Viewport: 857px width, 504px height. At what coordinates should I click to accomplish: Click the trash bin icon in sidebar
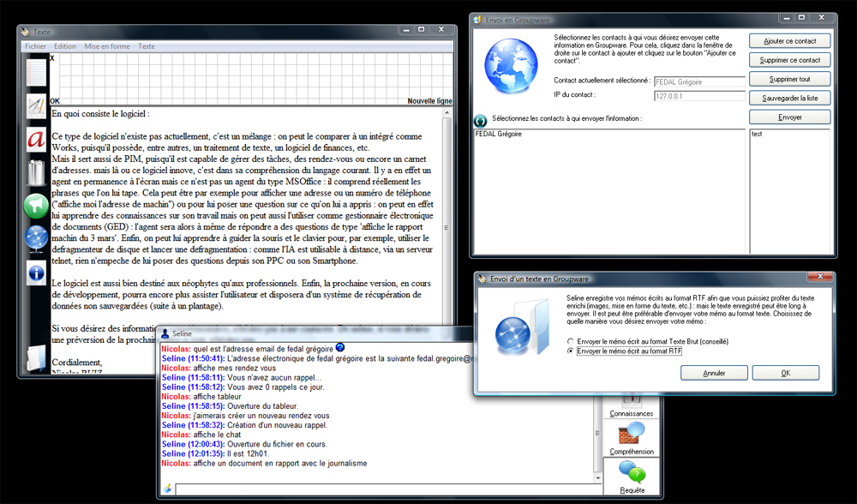pos(36,172)
